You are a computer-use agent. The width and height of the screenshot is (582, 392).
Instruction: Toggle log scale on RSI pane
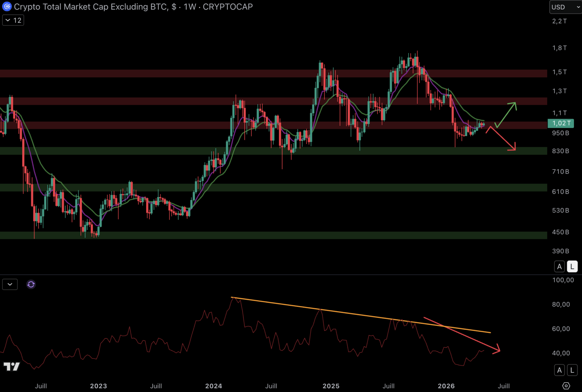tap(572, 370)
